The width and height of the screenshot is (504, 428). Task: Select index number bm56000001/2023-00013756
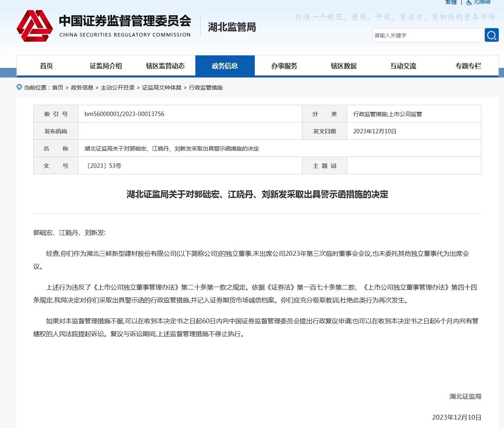coord(124,114)
